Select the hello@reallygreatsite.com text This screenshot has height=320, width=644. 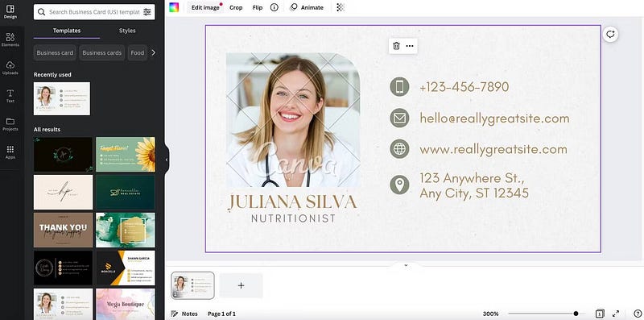click(x=494, y=118)
